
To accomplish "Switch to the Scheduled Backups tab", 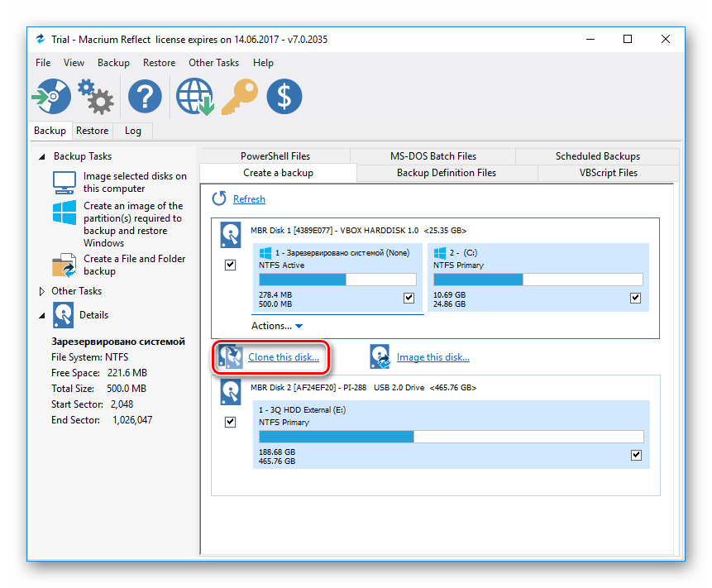I will [x=597, y=156].
